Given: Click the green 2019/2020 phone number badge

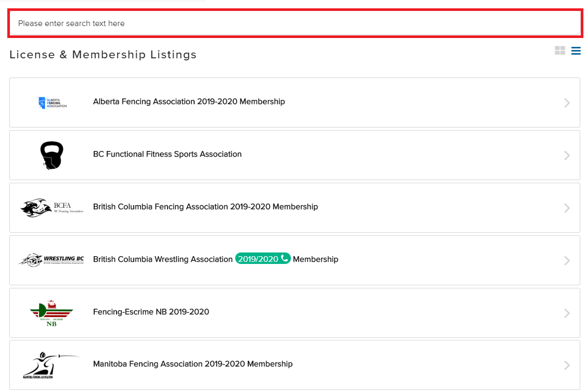Looking at the screenshot, I should 262,259.
